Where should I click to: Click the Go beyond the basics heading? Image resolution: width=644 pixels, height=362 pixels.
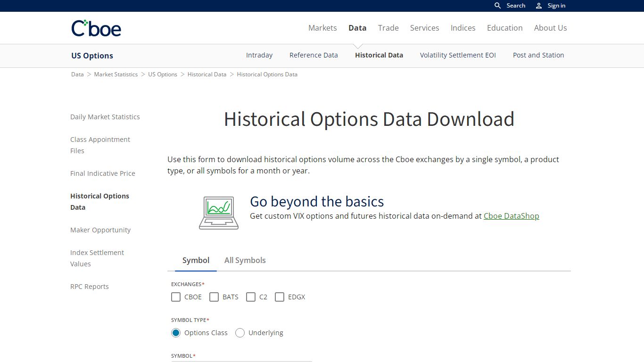point(317,201)
